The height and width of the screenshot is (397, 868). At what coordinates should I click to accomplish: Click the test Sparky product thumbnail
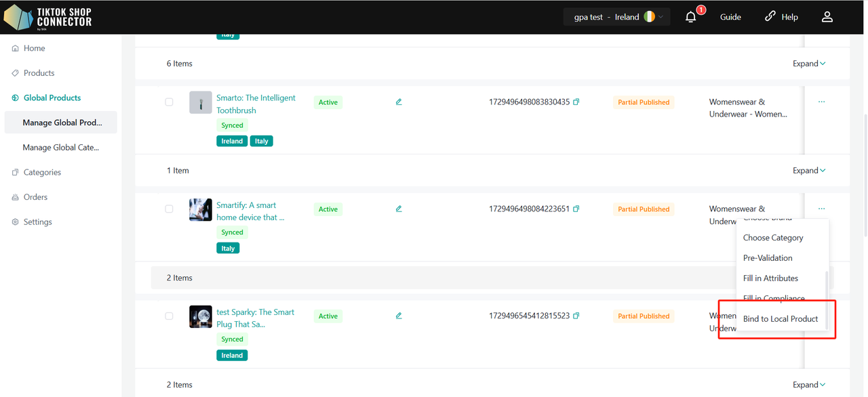pyautogui.click(x=201, y=316)
